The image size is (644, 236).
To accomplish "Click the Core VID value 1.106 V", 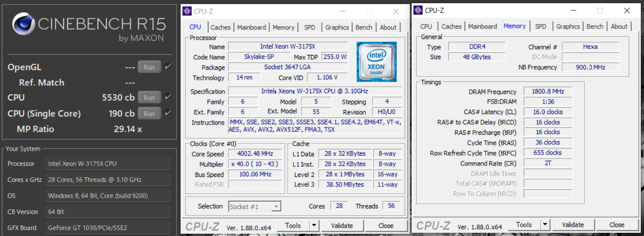I will coord(327,77).
